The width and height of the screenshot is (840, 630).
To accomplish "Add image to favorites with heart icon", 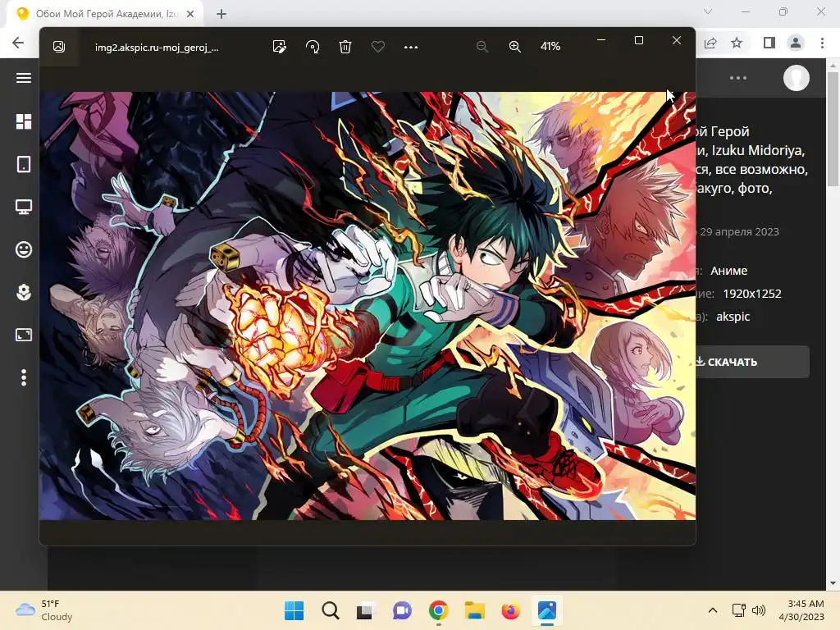I will [377, 47].
